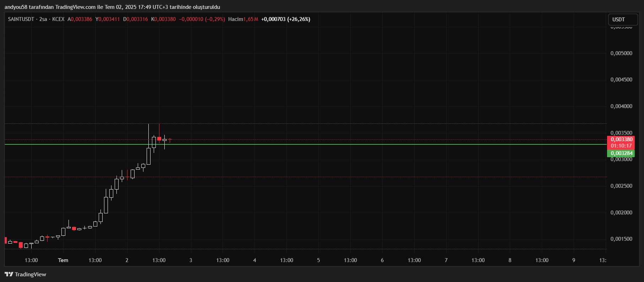Viewport: 644px width, 282px height.
Task: Click the 0,002500 price axis label
Action: coord(621,186)
